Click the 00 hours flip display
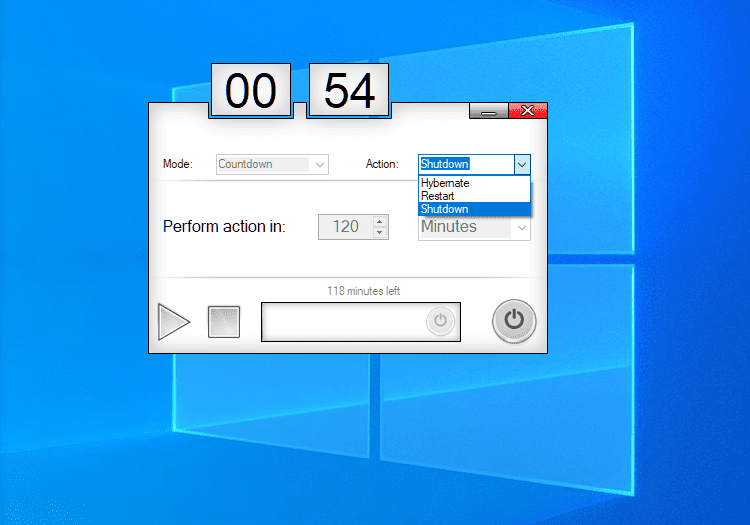The height and width of the screenshot is (525, 750). [251, 90]
